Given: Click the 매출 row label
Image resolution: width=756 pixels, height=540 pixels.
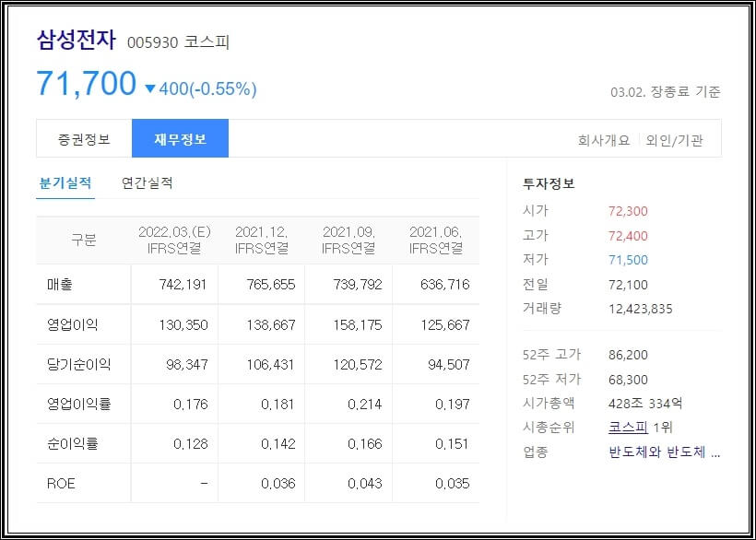Looking at the screenshot, I should point(59,284).
